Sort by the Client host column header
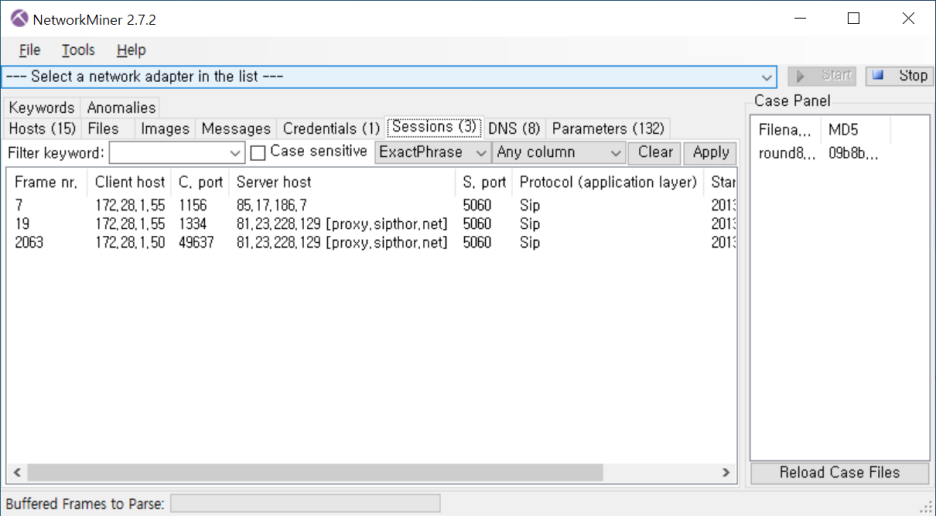936x516 pixels. click(x=130, y=182)
